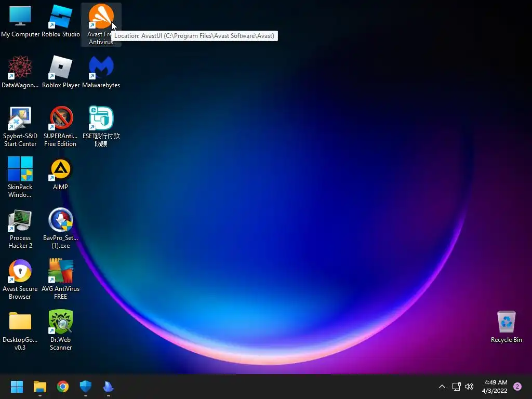Open the blue shield security taskbar app

(86, 387)
